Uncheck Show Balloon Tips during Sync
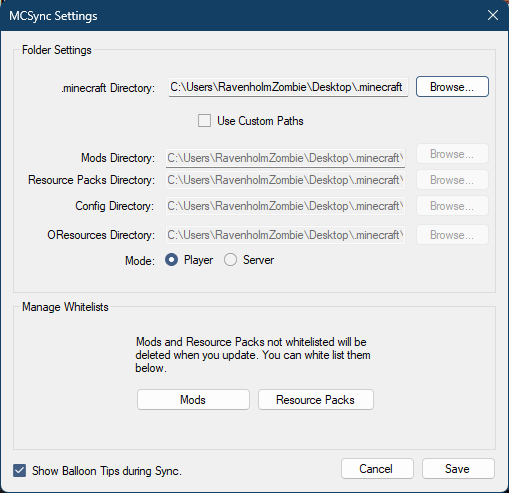Viewport: 509px width, 493px height. pos(19,471)
